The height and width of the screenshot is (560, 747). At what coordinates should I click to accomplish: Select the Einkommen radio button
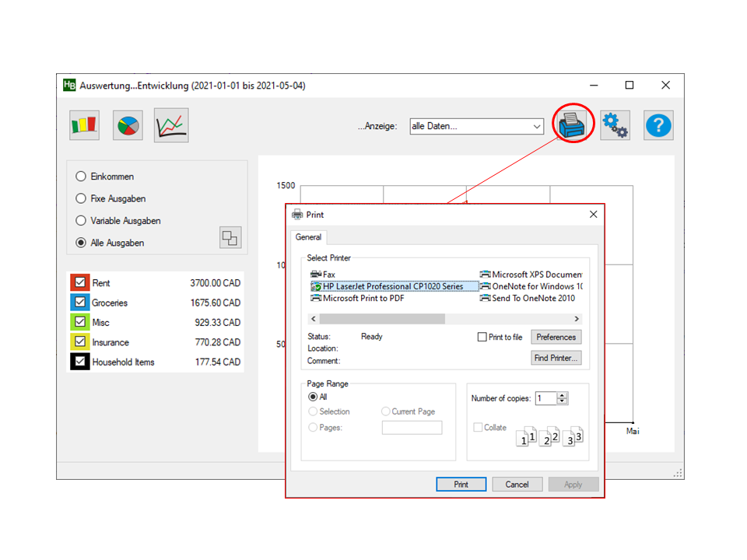pos(81,177)
